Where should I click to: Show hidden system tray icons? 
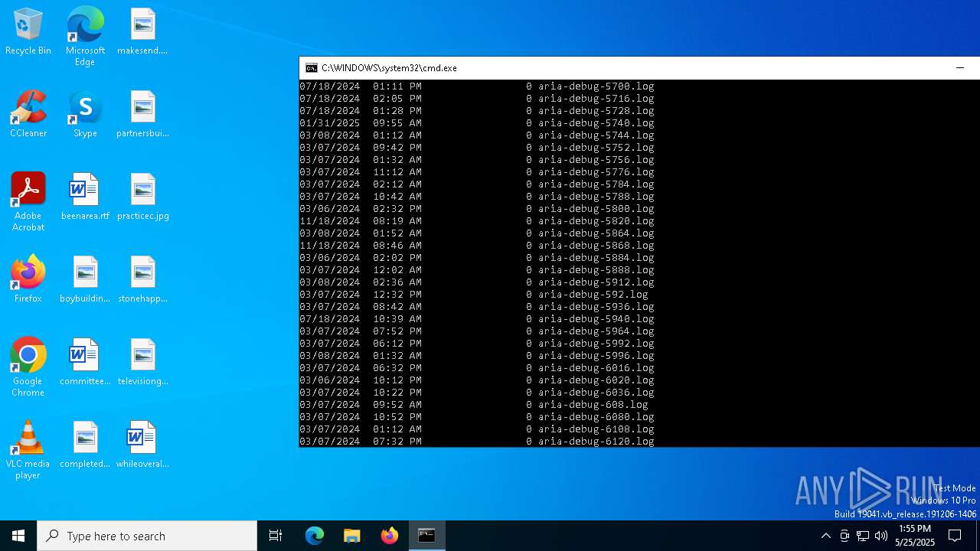(x=825, y=536)
